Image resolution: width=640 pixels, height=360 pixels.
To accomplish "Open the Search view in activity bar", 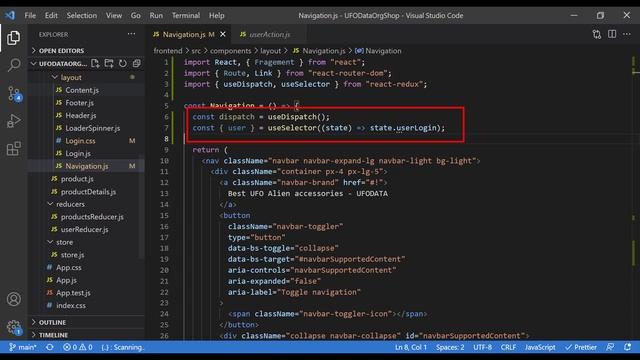I will pos(13,65).
